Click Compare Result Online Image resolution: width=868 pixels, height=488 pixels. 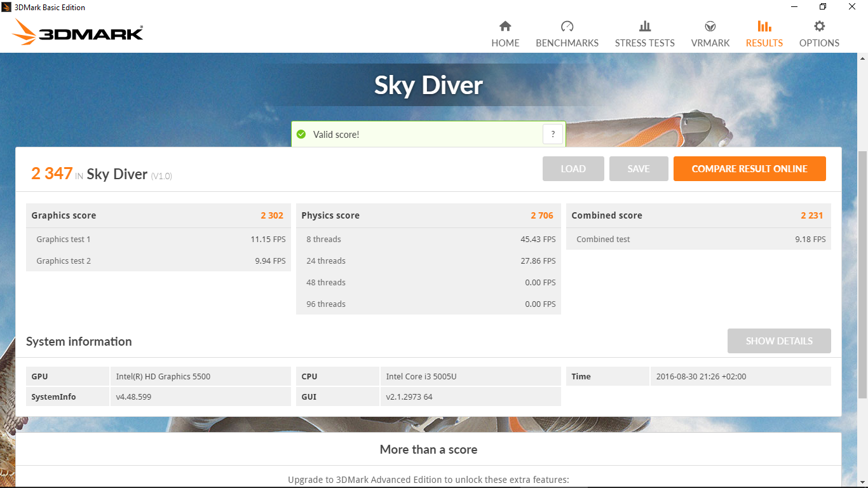click(749, 169)
